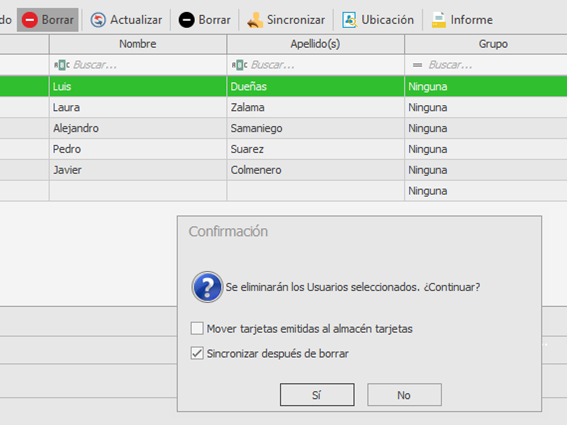Click the black Borrar minus icon
The width and height of the screenshot is (567, 425).
click(187, 20)
